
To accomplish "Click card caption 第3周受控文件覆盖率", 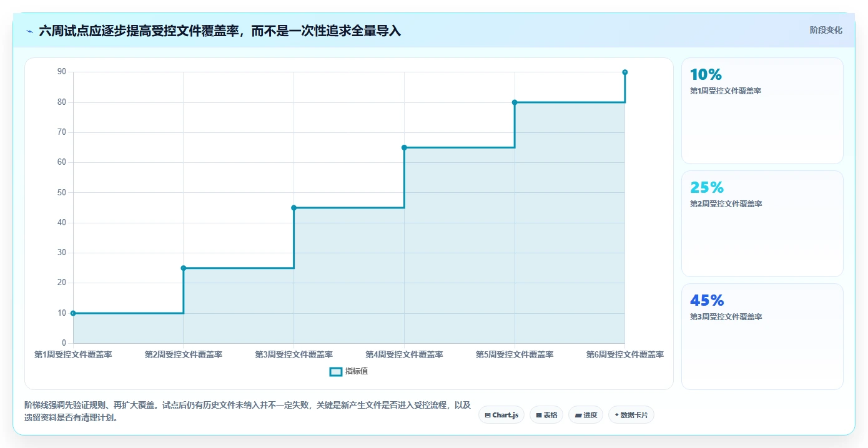I will [726, 317].
